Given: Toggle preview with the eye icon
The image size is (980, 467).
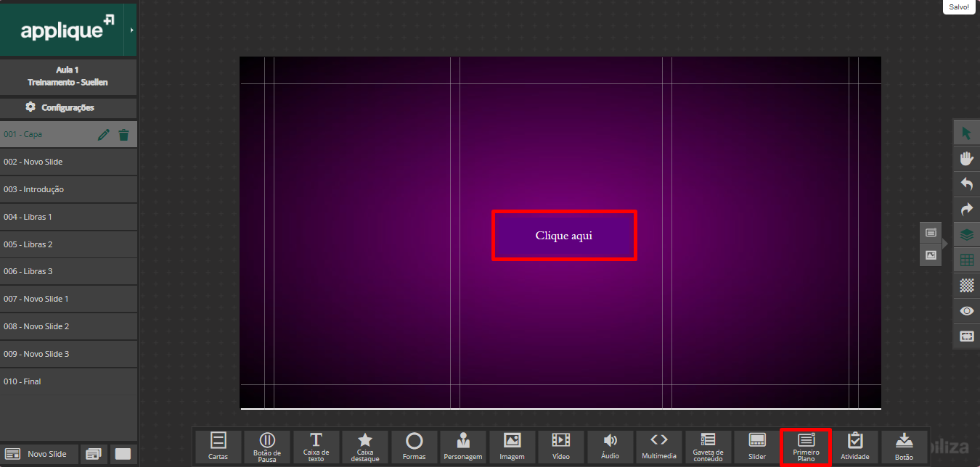Looking at the screenshot, I should [966, 311].
